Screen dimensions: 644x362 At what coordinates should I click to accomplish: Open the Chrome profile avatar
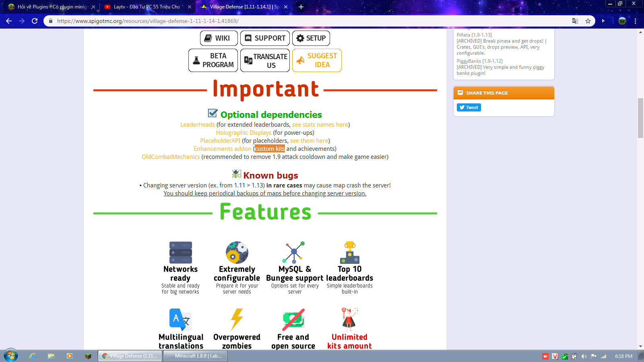coord(622,21)
